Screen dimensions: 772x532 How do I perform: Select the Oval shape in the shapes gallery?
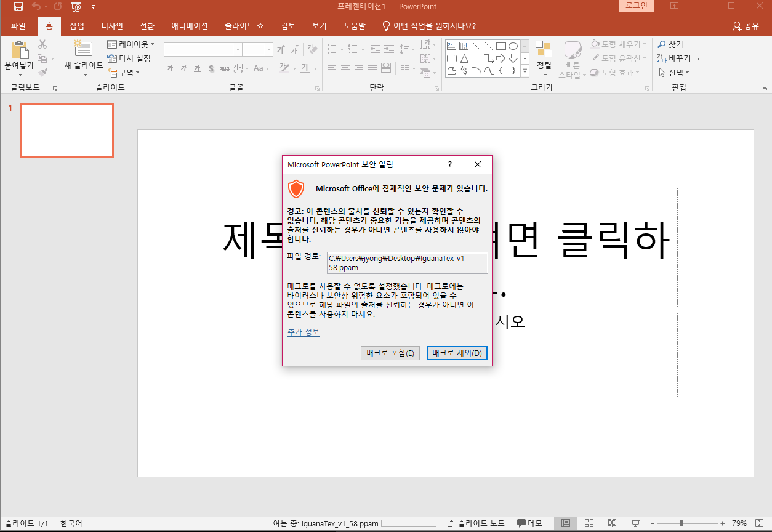pos(513,47)
